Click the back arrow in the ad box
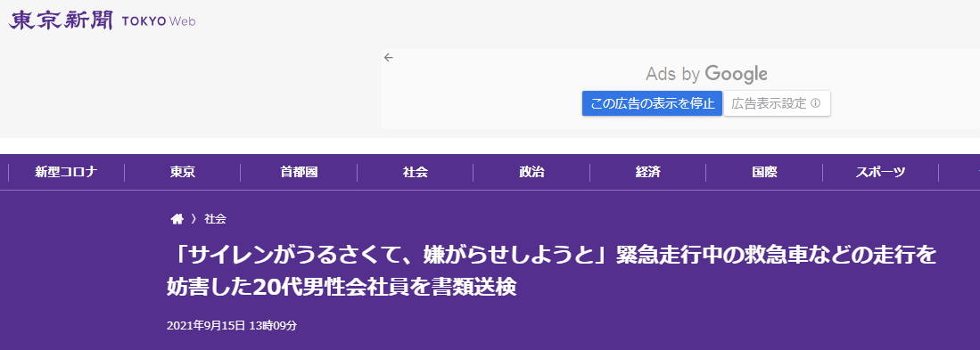980x350 pixels. click(389, 57)
